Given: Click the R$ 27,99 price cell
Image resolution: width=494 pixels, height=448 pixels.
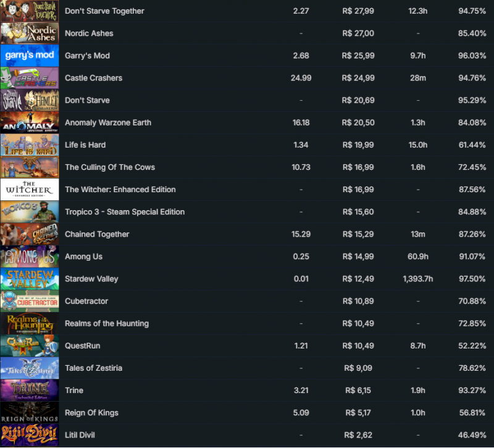Looking at the screenshot, I should point(358,11).
